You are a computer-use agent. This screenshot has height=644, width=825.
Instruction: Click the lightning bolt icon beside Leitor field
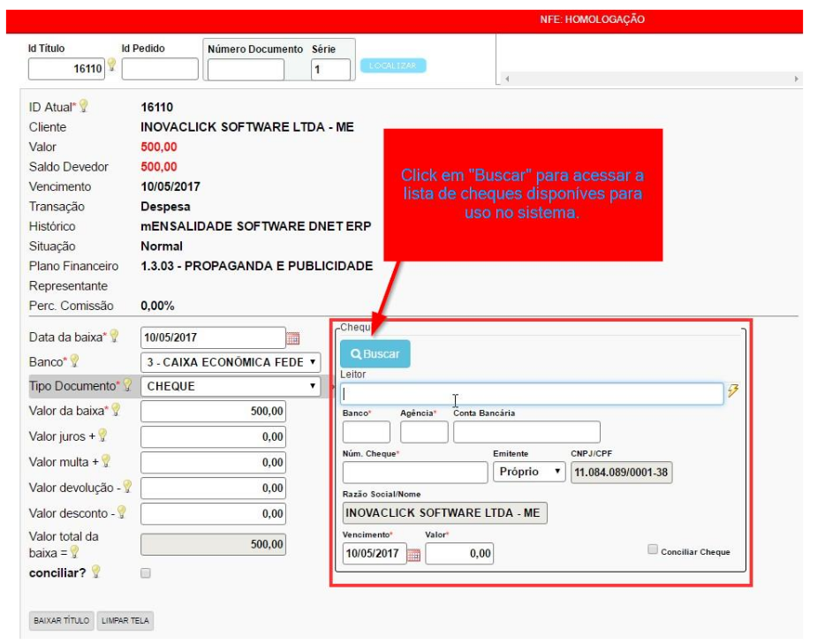click(x=732, y=393)
